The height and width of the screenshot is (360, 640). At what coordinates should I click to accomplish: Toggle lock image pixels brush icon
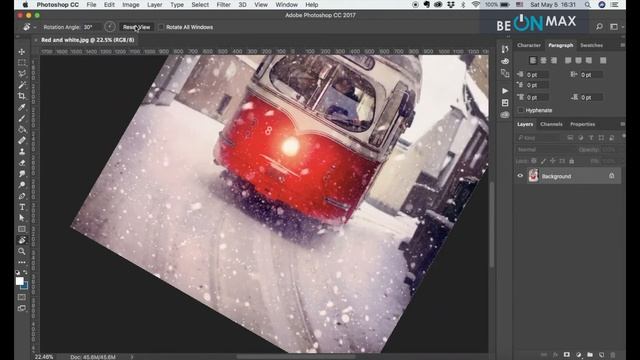click(x=543, y=161)
